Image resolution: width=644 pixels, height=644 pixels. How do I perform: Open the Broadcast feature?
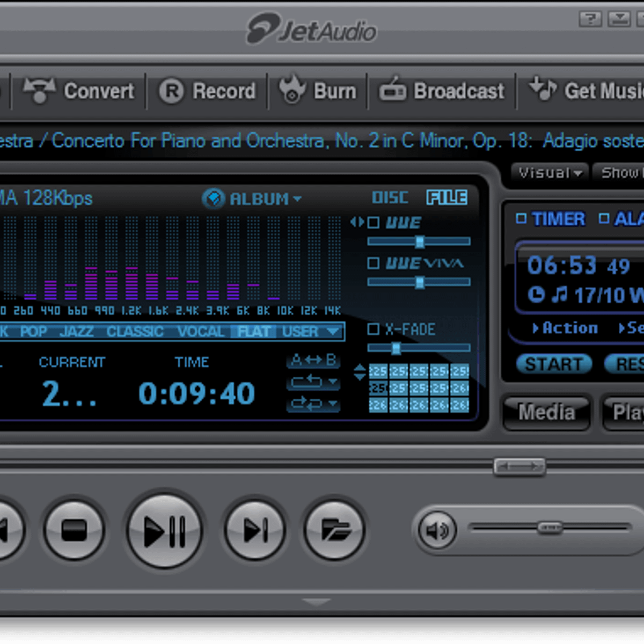tap(442, 90)
